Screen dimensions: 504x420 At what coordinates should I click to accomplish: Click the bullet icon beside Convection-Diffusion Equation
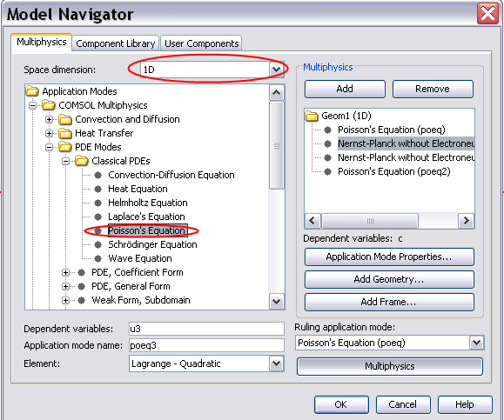pyautogui.click(x=98, y=175)
